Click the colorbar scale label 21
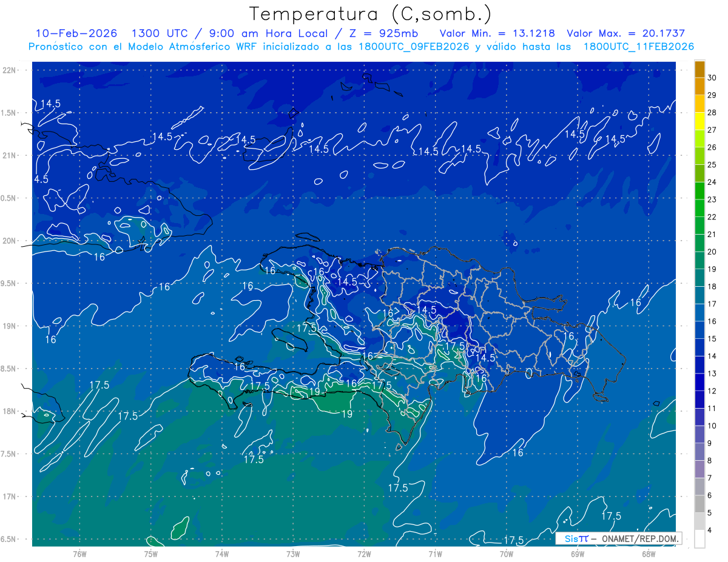The width and height of the screenshot is (728, 562). [x=712, y=235]
